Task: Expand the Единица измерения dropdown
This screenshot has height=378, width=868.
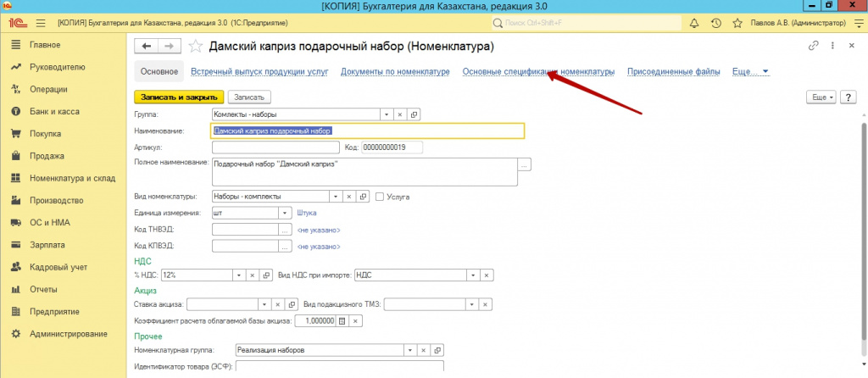Action: [x=285, y=213]
